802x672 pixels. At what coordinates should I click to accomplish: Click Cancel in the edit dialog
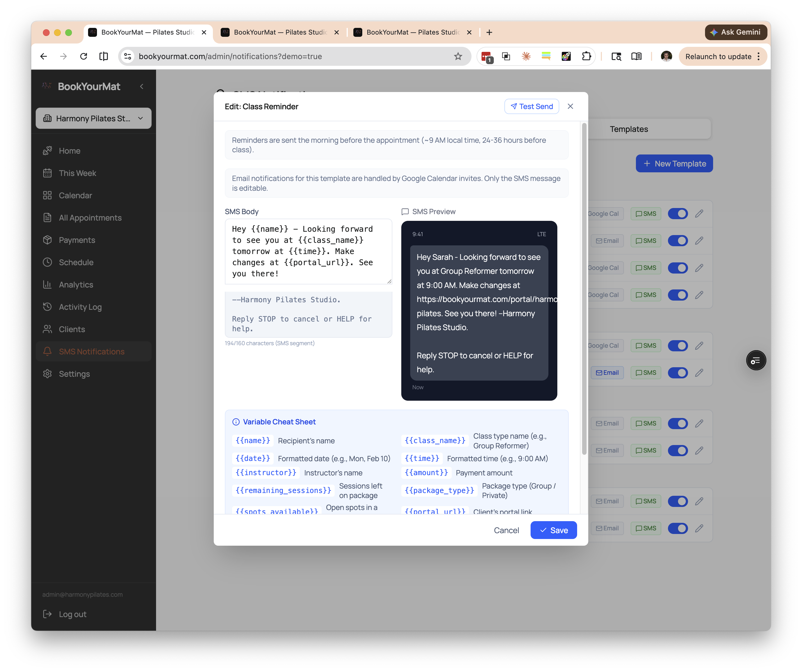coord(506,530)
